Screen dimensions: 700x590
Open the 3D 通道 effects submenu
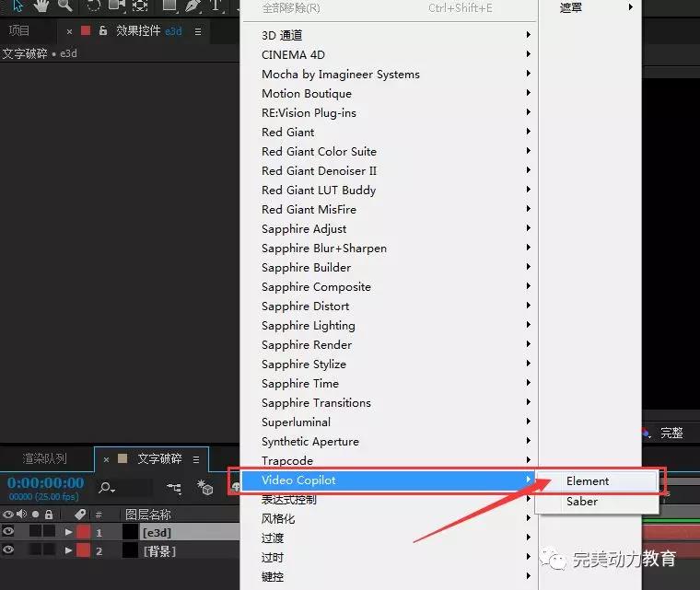[388, 35]
